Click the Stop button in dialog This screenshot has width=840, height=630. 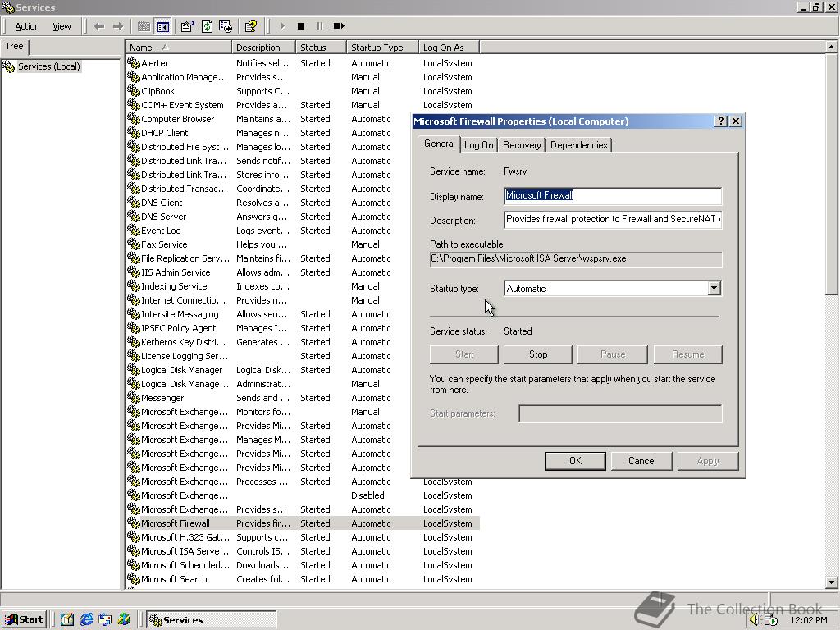point(538,354)
